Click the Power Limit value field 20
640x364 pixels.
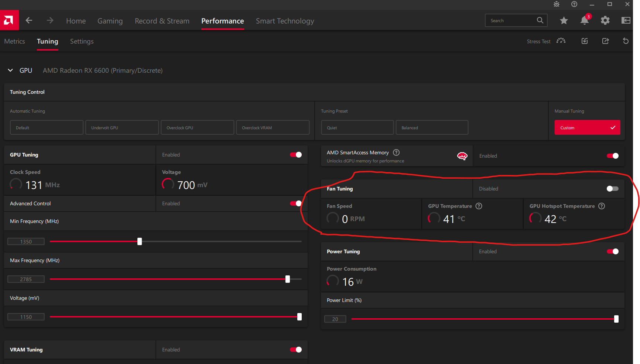(335, 319)
